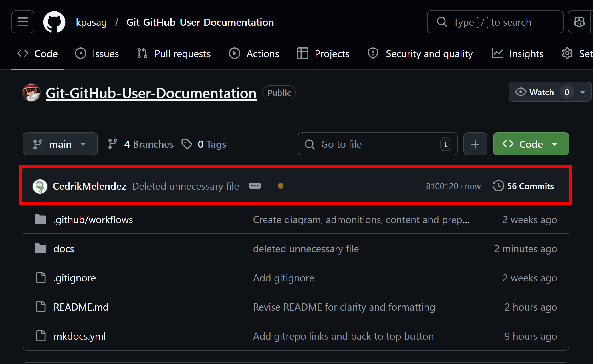This screenshot has width=593, height=364.
Task: Click the Security shield icon
Action: click(372, 53)
